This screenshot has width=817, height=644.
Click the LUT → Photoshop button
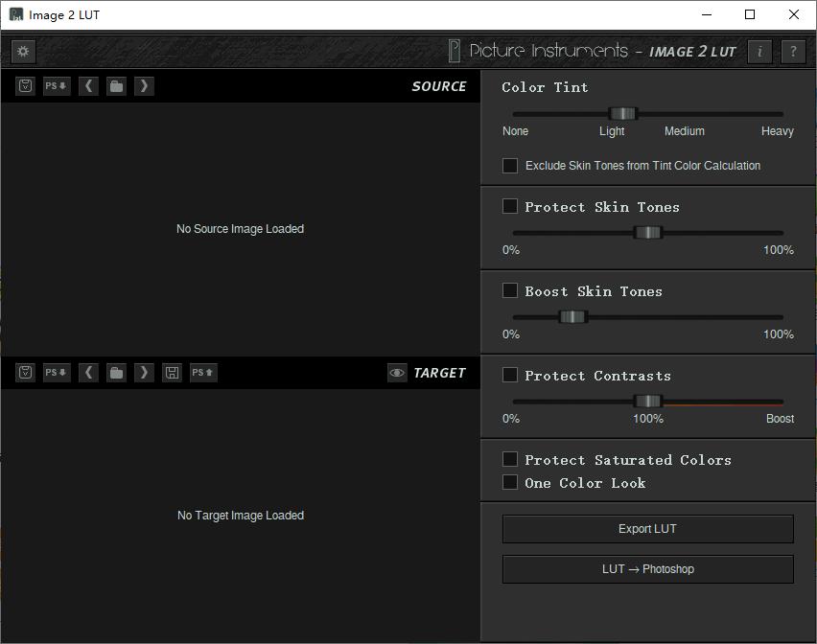tap(647, 569)
